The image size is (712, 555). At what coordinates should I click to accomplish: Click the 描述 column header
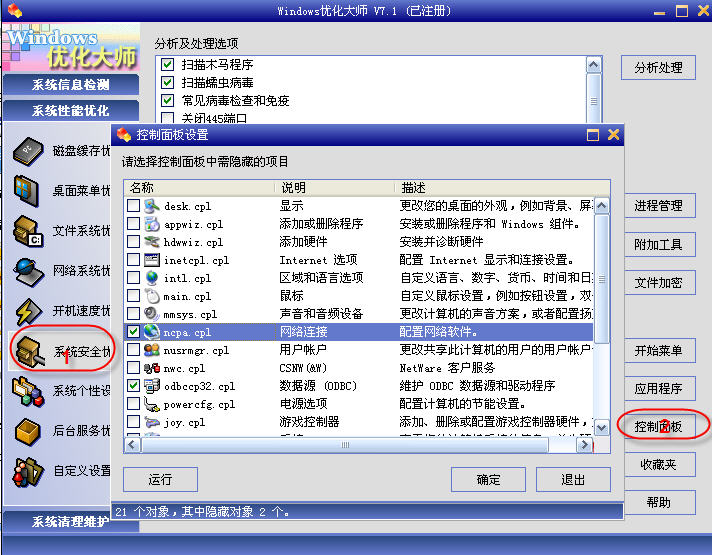(x=502, y=188)
